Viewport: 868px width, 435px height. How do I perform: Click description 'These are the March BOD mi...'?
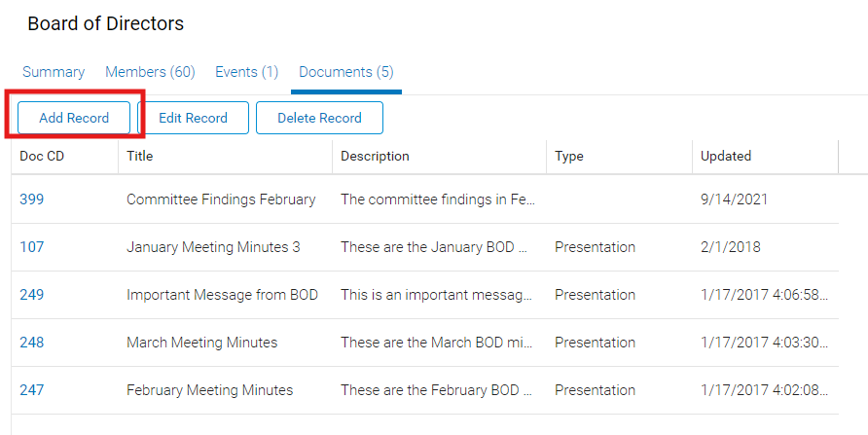[x=437, y=342]
